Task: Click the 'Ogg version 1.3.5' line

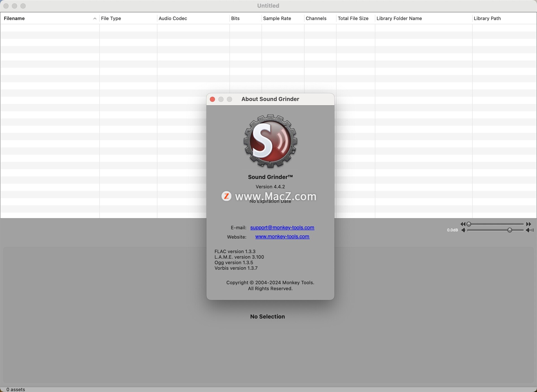Action: [x=234, y=263]
